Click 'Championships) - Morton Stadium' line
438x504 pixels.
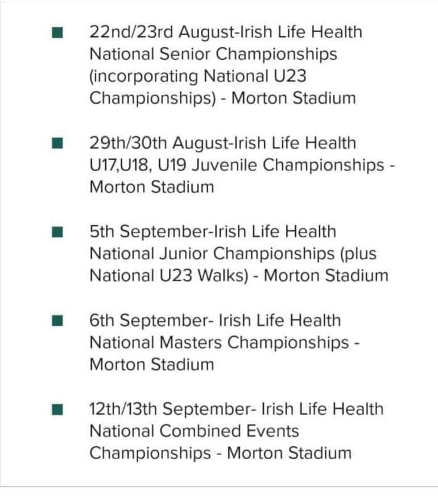tap(222, 98)
